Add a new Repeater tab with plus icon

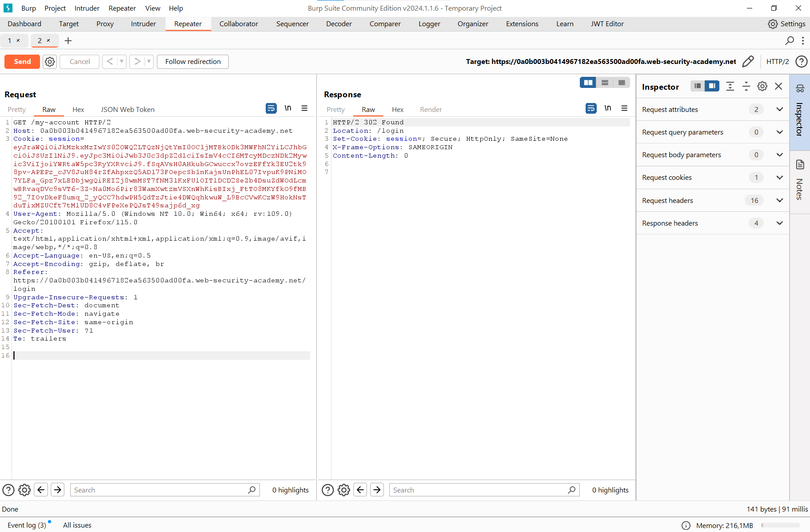point(68,41)
